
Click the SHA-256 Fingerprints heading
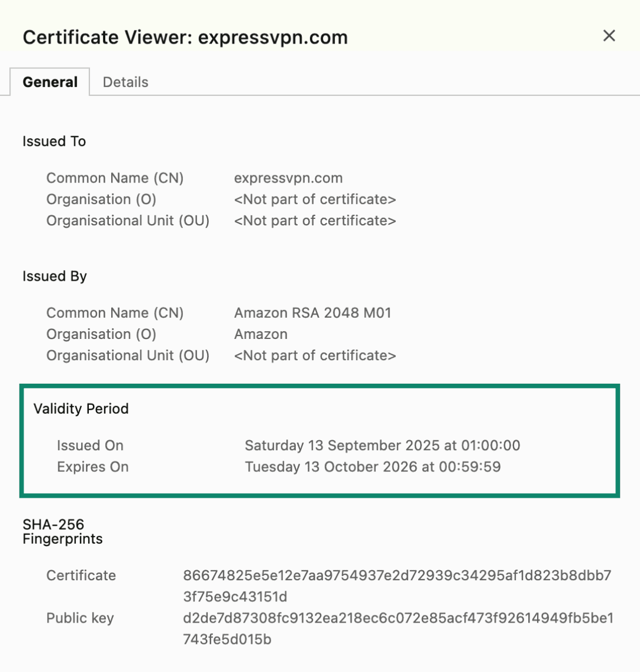click(62, 531)
